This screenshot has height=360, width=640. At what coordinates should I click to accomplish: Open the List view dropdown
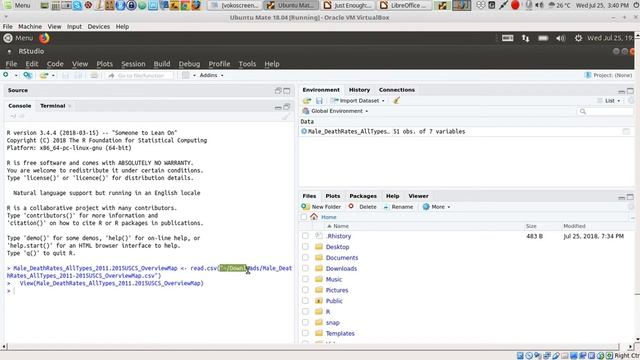609,100
